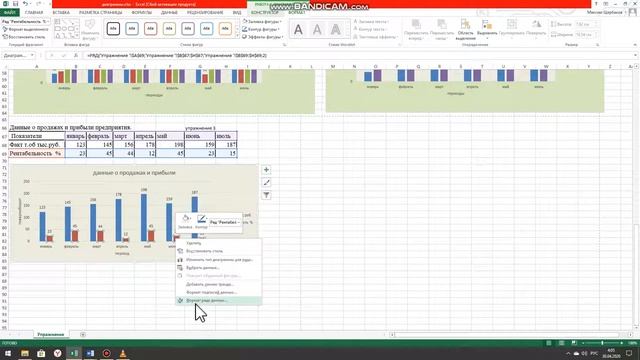This screenshot has width=640, height=360.
Task: Select the fourth yellow shape style preset
Action: [x=169, y=29]
